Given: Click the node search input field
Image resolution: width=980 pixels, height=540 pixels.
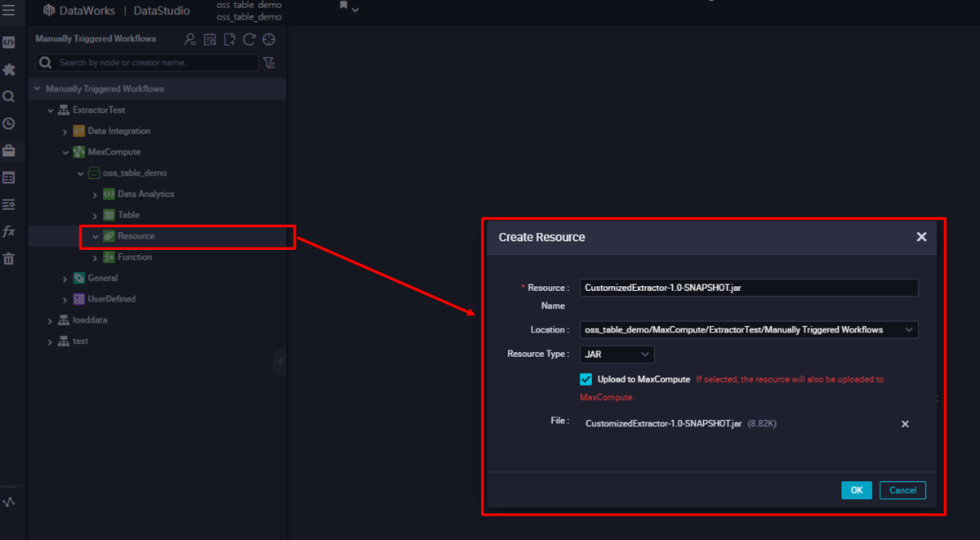Looking at the screenshot, I should 147,62.
